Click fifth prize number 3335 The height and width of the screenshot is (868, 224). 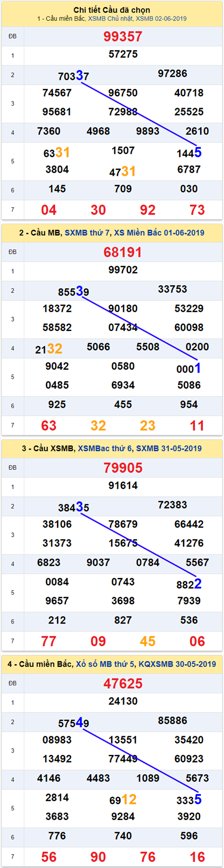[189, 799]
